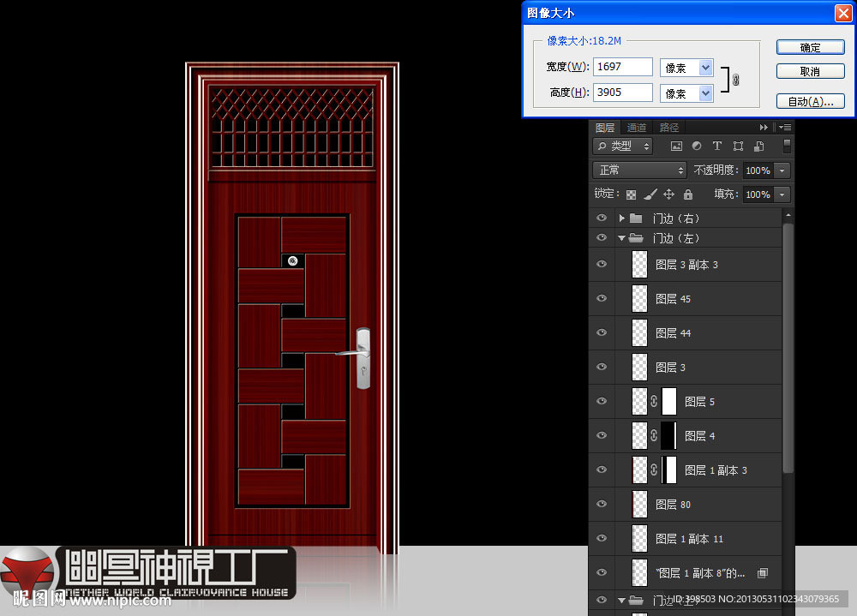Click the type layer filter icon
857x616 pixels.
pyautogui.click(x=717, y=146)
